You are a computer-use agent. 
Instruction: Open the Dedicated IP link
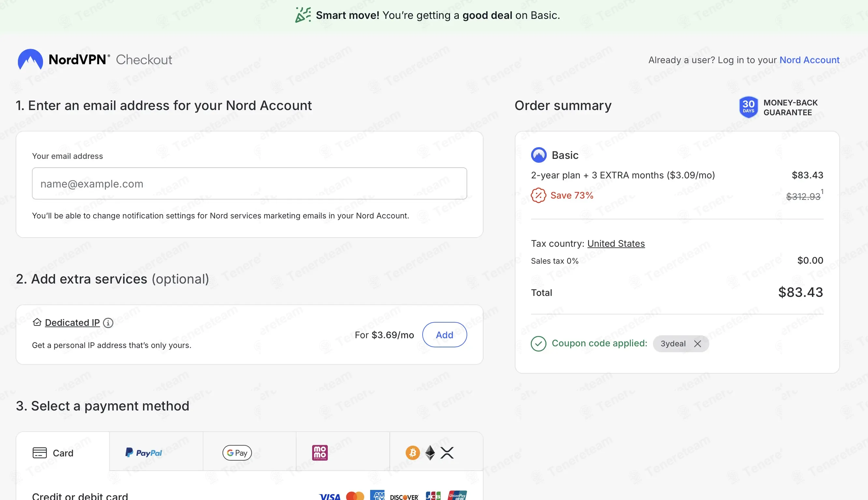click(x=72, y=323)
